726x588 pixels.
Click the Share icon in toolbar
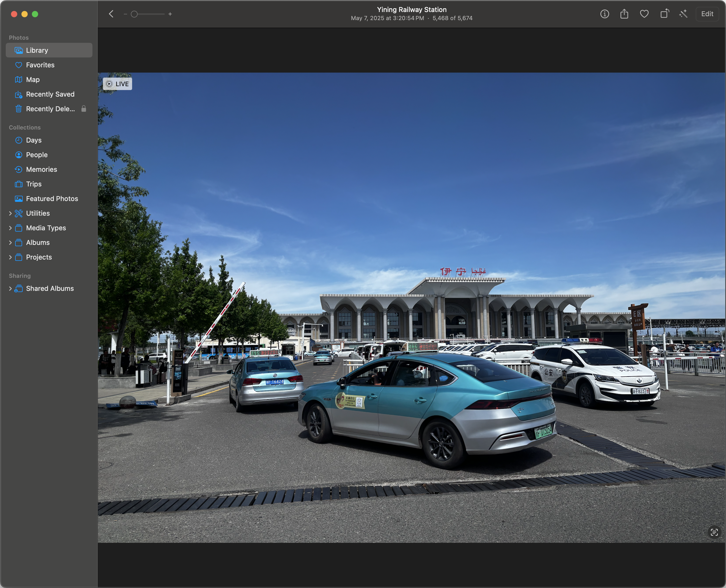tap(624, 14)
